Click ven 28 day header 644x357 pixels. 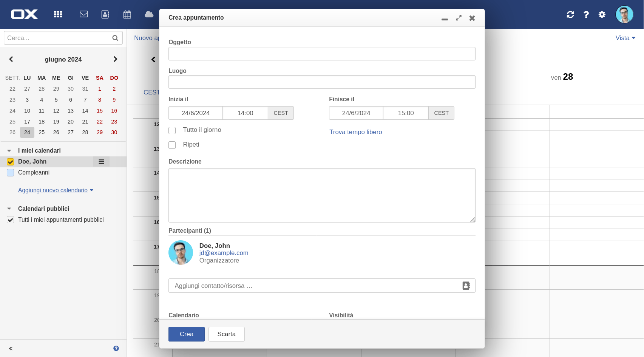pos(562,77)
